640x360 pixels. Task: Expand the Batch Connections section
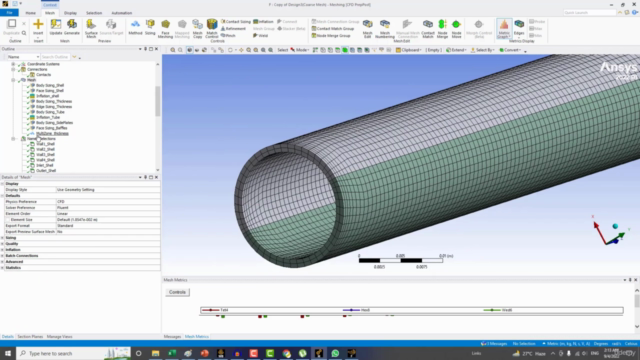pyautogui.click(x=2, y=256)
